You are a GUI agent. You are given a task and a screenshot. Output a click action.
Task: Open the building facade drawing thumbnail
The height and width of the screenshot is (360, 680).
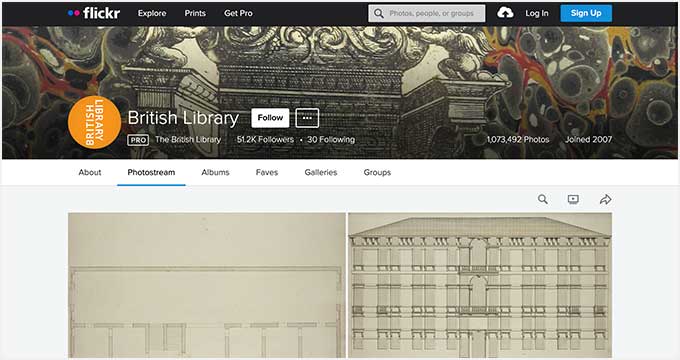point(480,285)
